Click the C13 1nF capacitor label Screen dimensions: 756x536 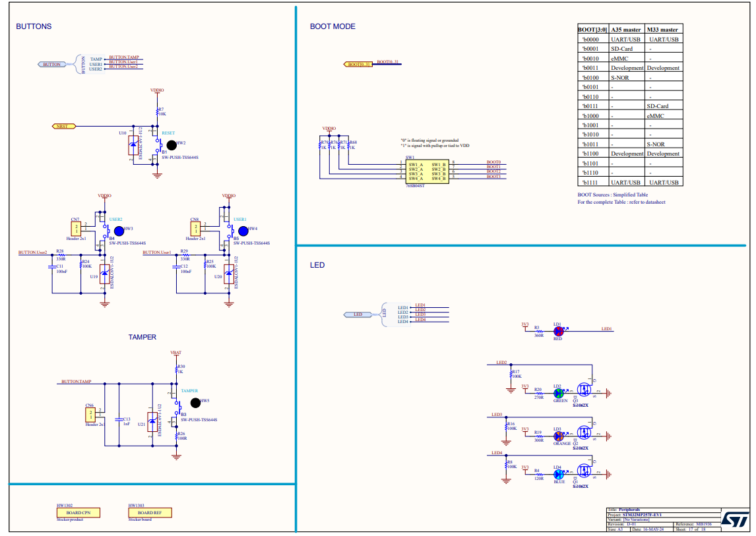coord(127,421)
